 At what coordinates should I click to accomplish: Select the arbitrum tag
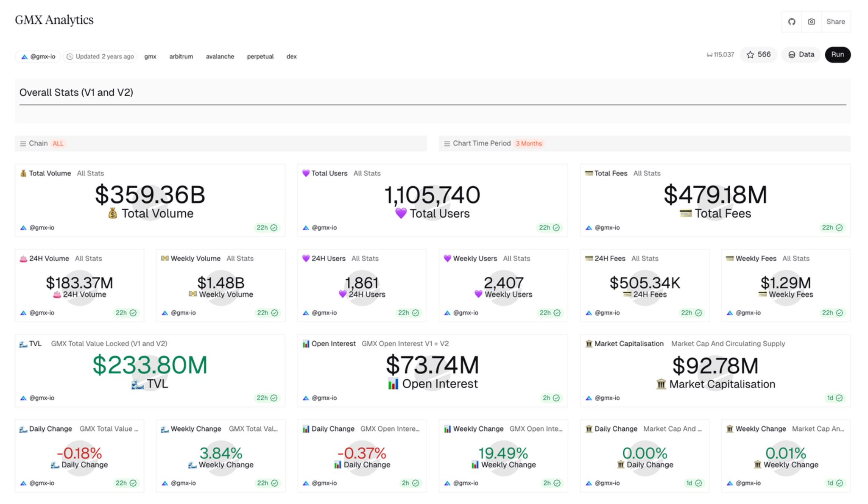click(181, 56)
